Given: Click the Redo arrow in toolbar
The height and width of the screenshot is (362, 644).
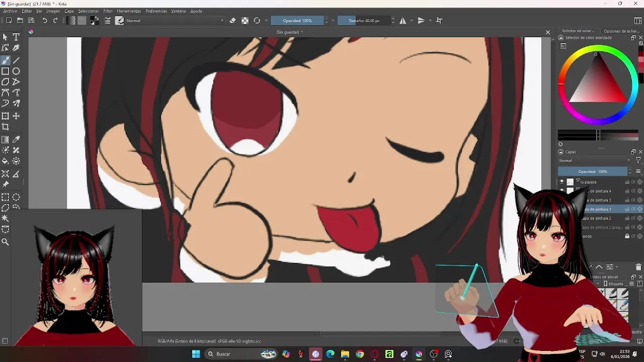Looking at the screenshot, I should point(55,21).
